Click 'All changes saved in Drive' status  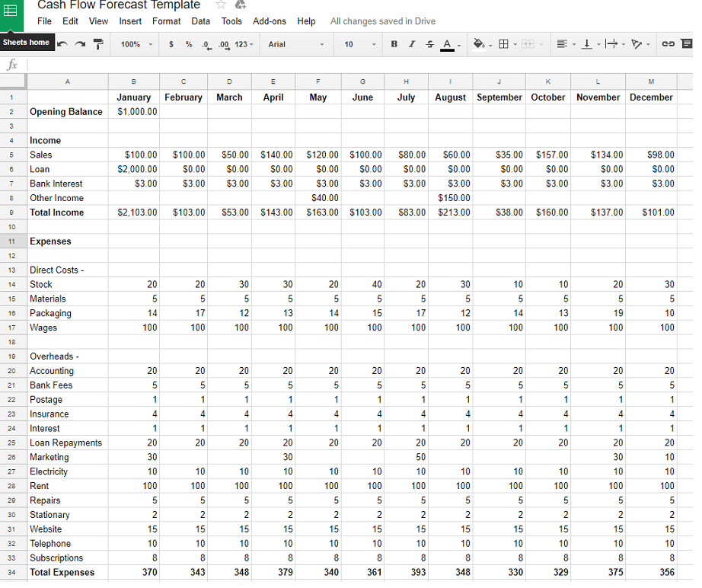(382, 21)
